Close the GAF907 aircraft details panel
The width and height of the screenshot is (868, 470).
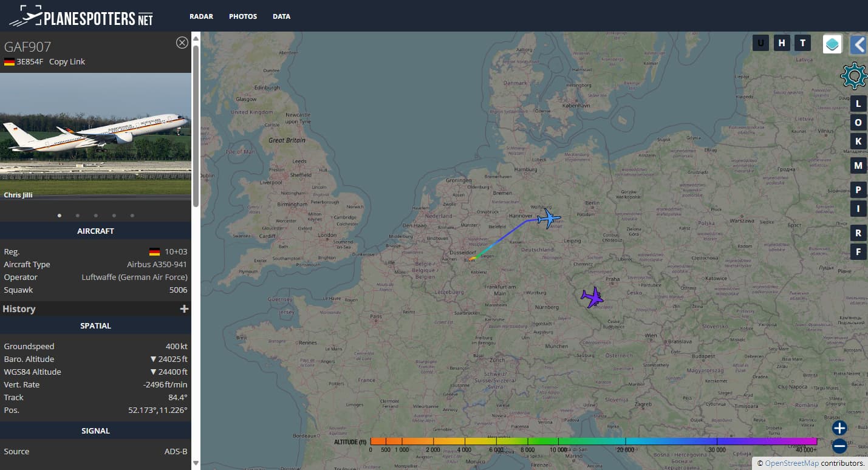pyautogui.click(x=182, y=43)
